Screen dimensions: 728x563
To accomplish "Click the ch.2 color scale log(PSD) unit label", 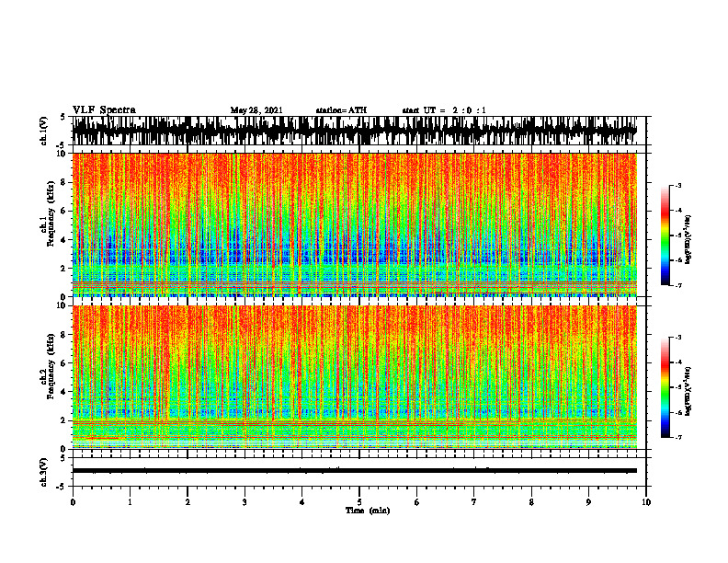I will coord(688,392).
